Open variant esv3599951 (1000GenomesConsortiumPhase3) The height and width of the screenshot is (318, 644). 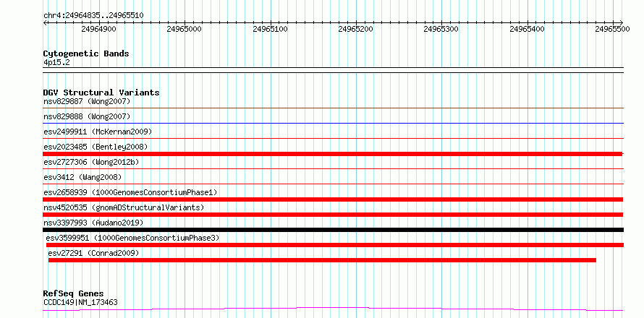pyautogui.click(x=132, y=238)
